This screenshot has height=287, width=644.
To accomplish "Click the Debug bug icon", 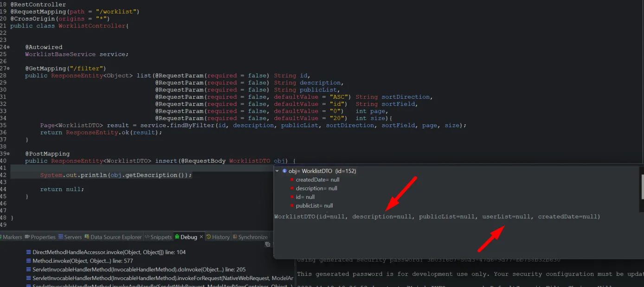I will [177, 237].
